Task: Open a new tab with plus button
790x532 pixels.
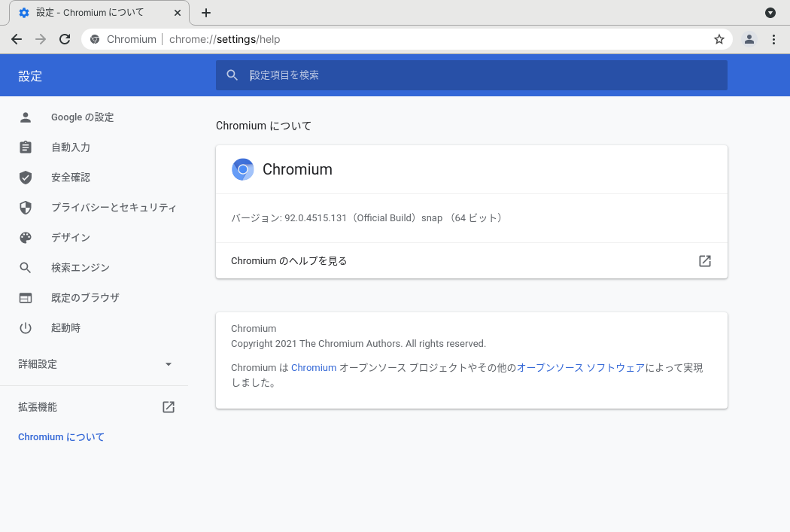Action: coord(206,13)
